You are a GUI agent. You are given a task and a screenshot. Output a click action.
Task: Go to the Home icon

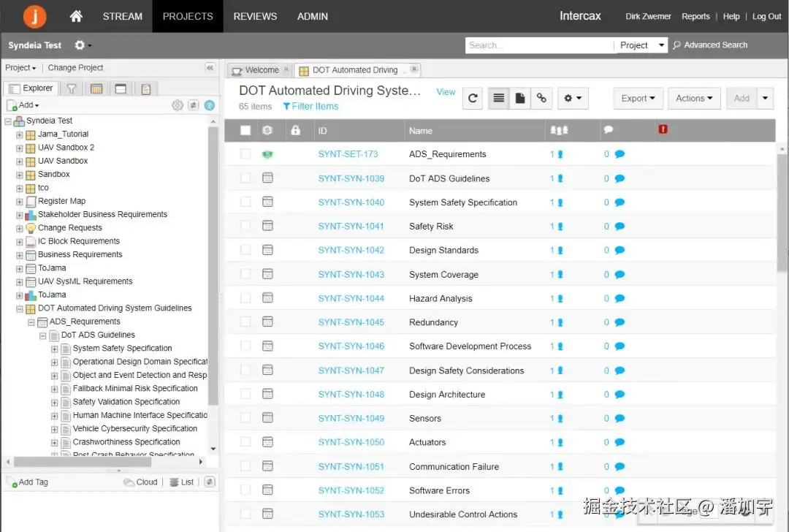[x=76, y=16]
